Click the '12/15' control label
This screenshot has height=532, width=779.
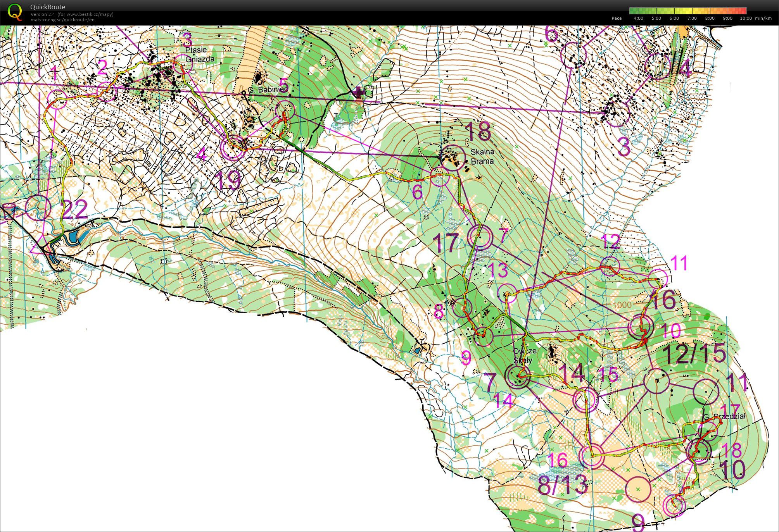tap(694, 354)
